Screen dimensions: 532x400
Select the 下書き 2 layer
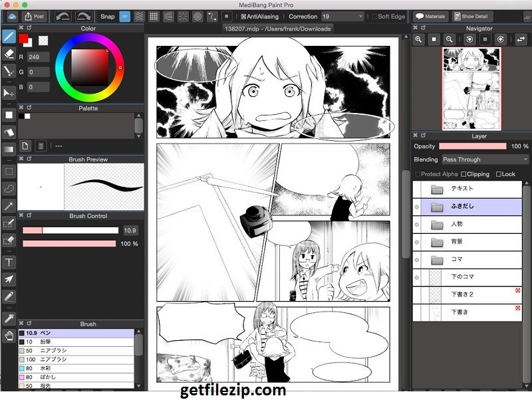(467, 294)
